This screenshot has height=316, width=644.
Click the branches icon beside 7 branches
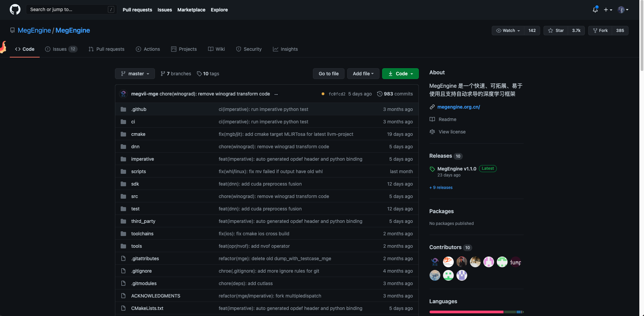pyautogui.click(x=163, y=74)
